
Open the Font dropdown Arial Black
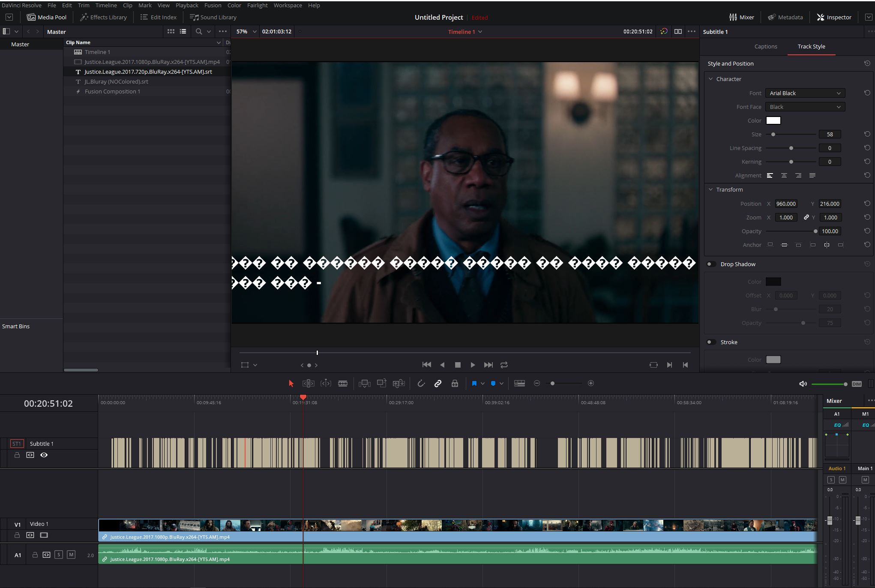coord(805,93)
